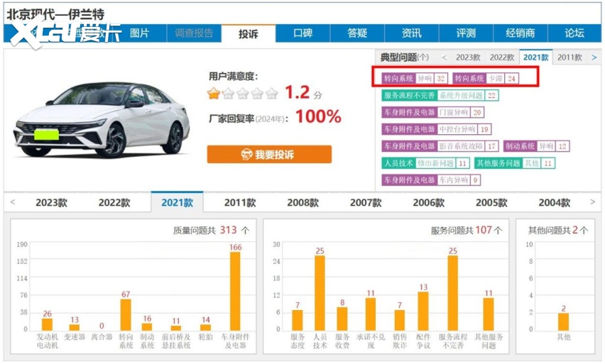Click the 车身附件及电器 门窗异响 20 tag

coord(433,112)
